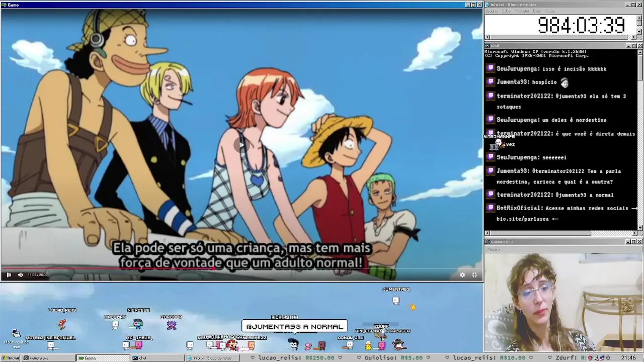The width and height of the screenshot is (644, 362).
Task: Open Exibir menu in Bloco de notas
Action: (537, 11)
